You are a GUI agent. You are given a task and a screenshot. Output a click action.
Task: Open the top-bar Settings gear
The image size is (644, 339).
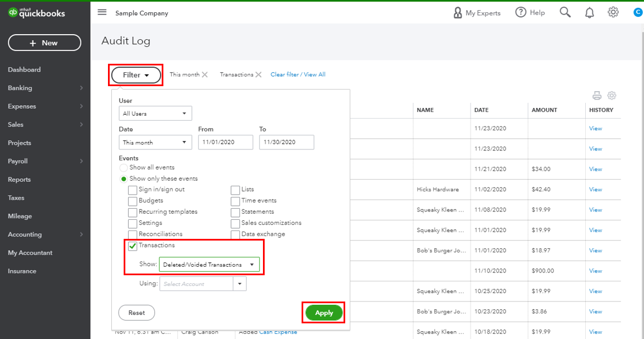tap(613, 12)
